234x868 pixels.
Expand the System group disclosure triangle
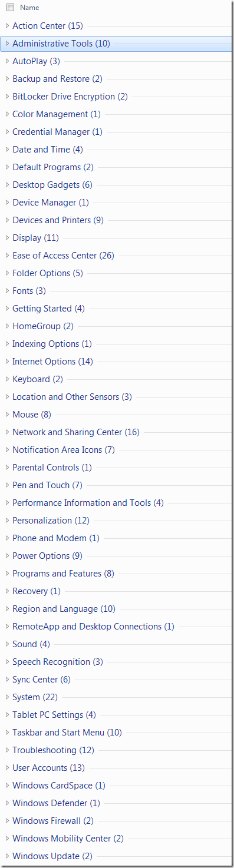point(7,697)
